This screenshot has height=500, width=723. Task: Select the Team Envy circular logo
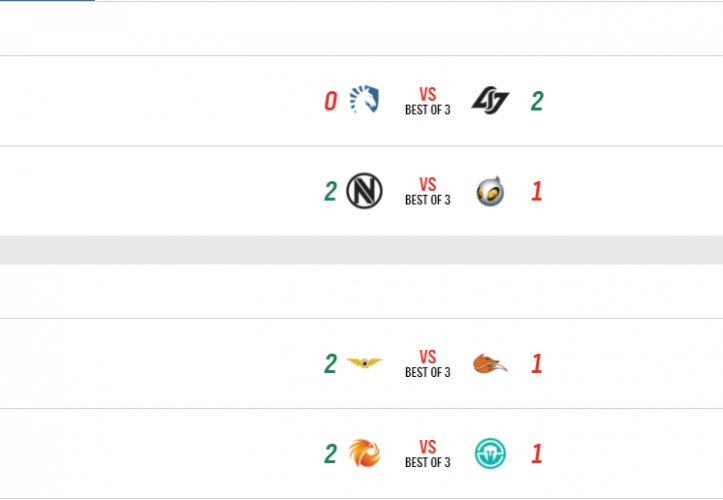pyautogui.click(x=364, y=191)
